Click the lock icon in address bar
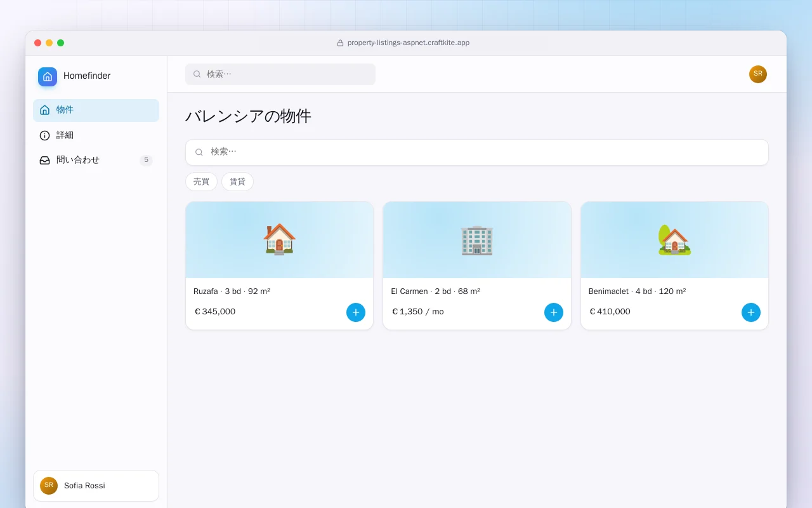This screenshot has width=812, height=508. click(340, 43)
